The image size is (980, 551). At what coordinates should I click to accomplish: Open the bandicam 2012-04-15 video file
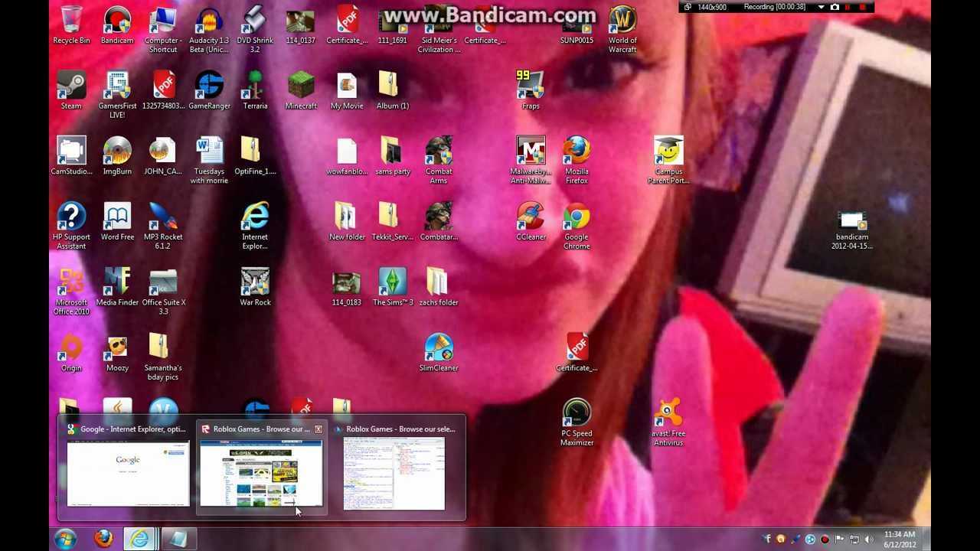click(x=852, y=230)
